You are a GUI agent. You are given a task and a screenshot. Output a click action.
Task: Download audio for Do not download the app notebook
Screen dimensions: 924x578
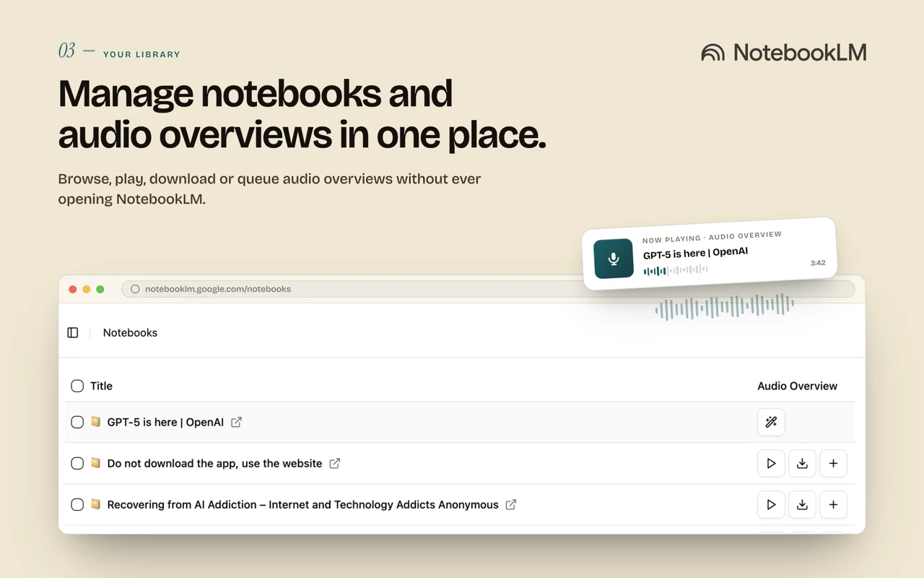click(802, 463)
